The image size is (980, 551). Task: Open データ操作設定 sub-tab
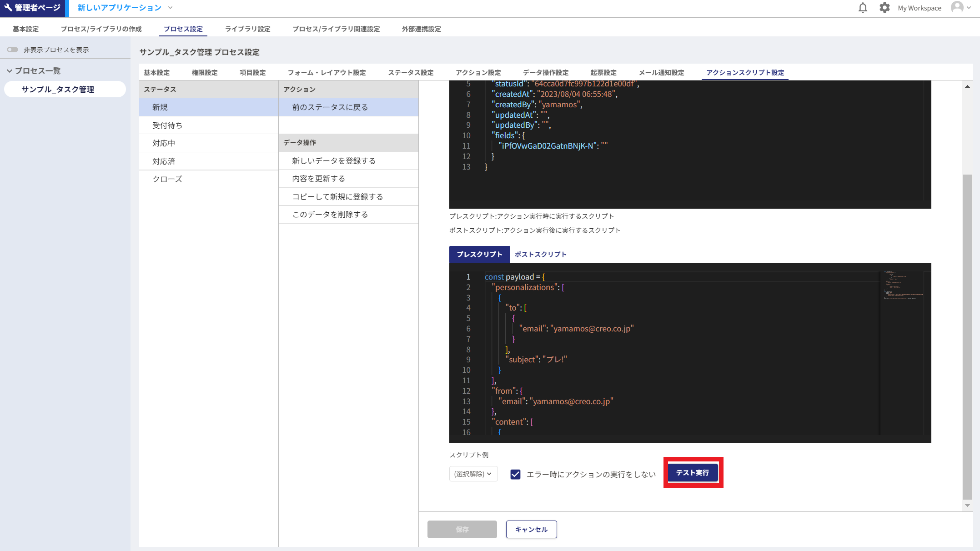click(x=546, y=72)
